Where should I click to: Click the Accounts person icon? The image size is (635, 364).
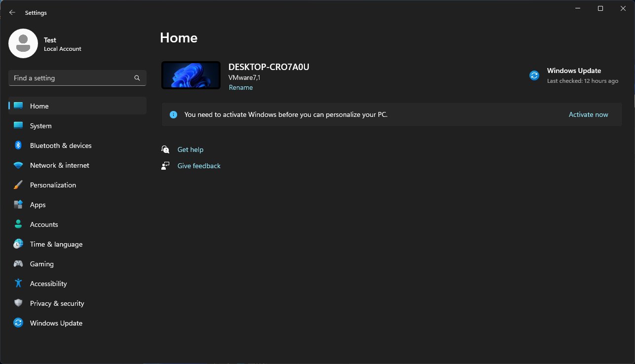pos(18,224)
